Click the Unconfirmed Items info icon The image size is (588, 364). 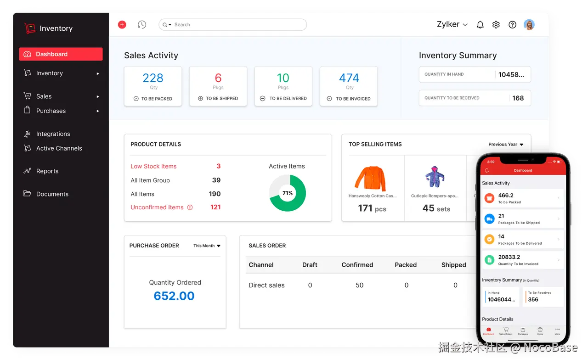click(189, 207)
